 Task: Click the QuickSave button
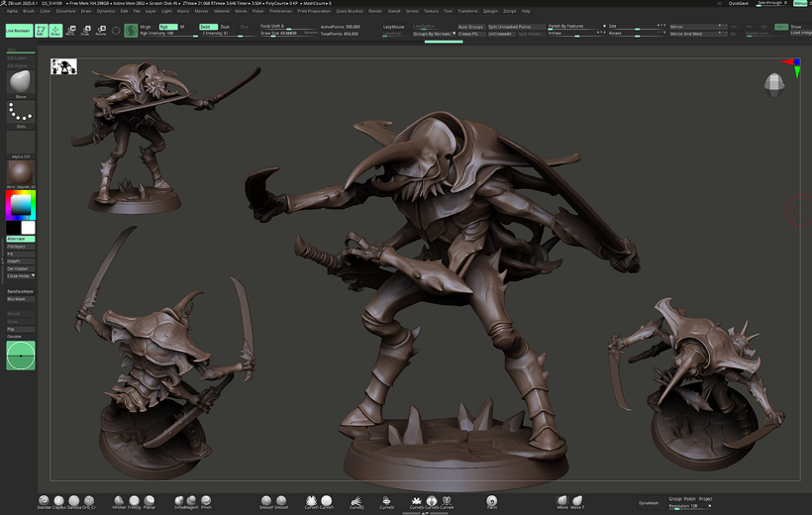click(739, 3)
